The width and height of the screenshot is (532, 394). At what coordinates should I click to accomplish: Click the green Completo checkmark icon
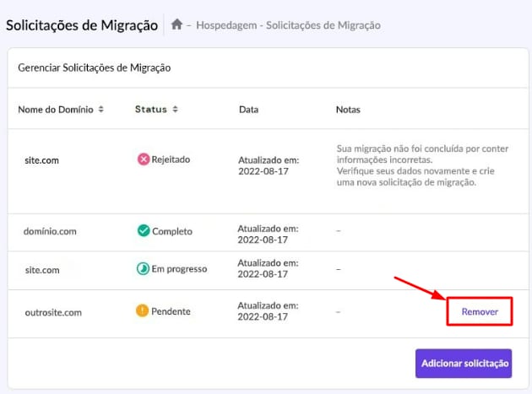[143, 230]
